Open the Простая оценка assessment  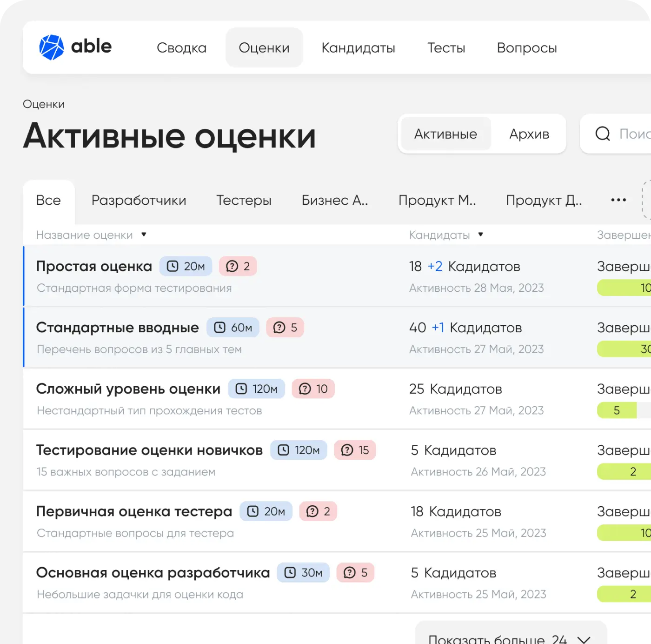(94, 266)
